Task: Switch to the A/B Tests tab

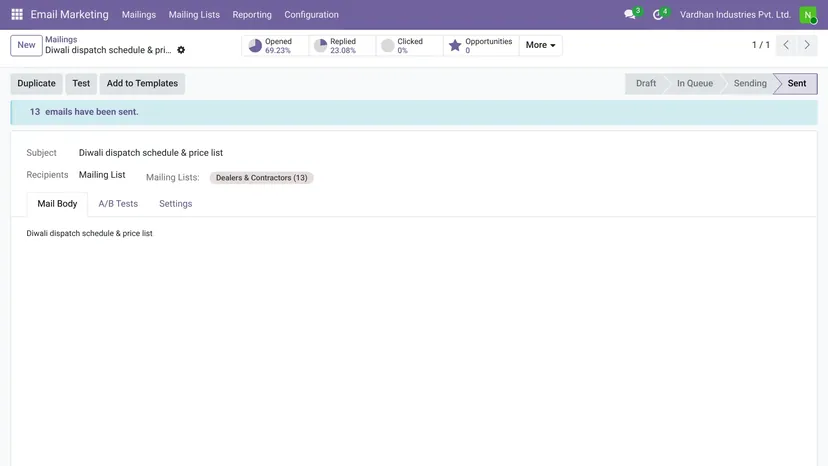Action: 118,203
